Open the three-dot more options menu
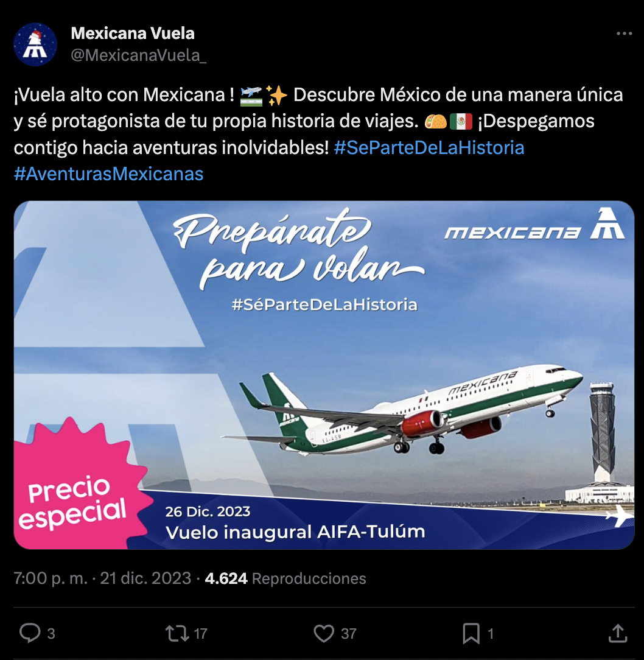 [624, 33]
